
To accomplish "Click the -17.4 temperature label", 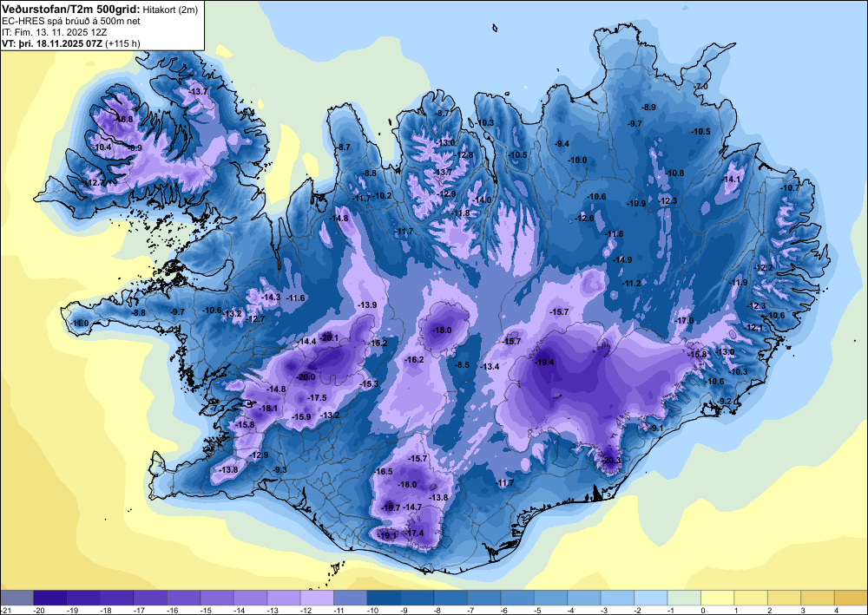I will [x=415, y=533].
